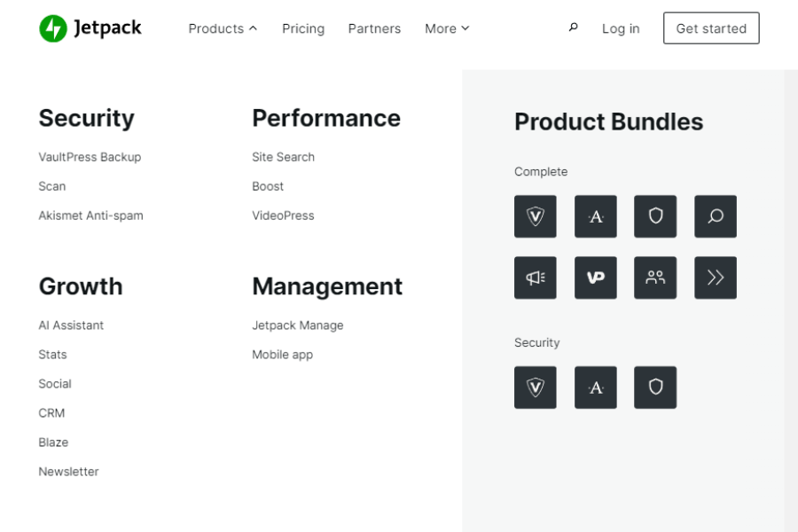Click the Get started button
798x532 pixels.
click(x=711, y=27)
